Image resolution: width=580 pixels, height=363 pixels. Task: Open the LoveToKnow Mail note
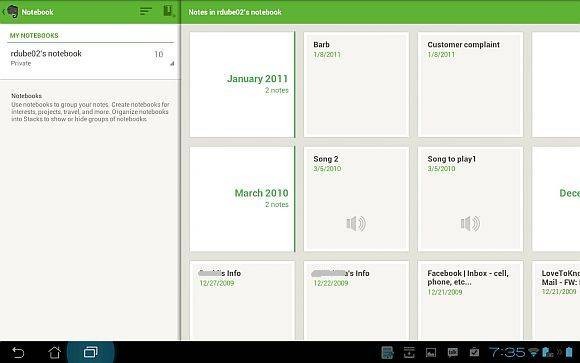(x=556, y=300)
